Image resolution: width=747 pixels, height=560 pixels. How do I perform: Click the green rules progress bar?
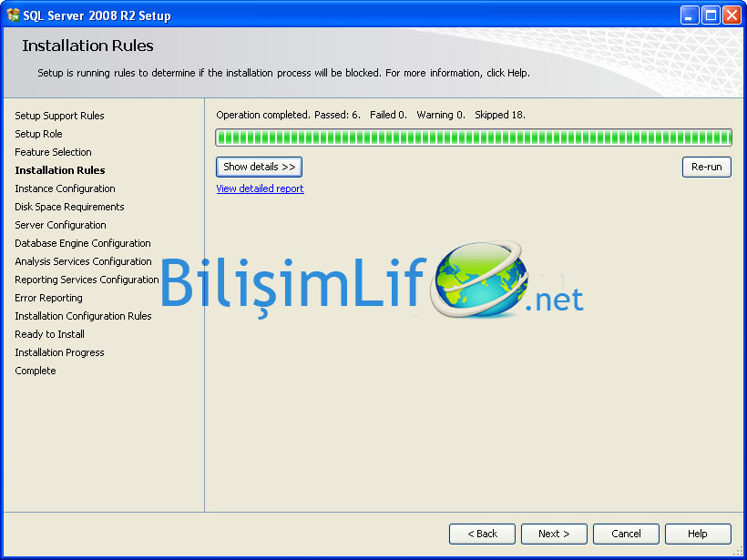[474, 137]
